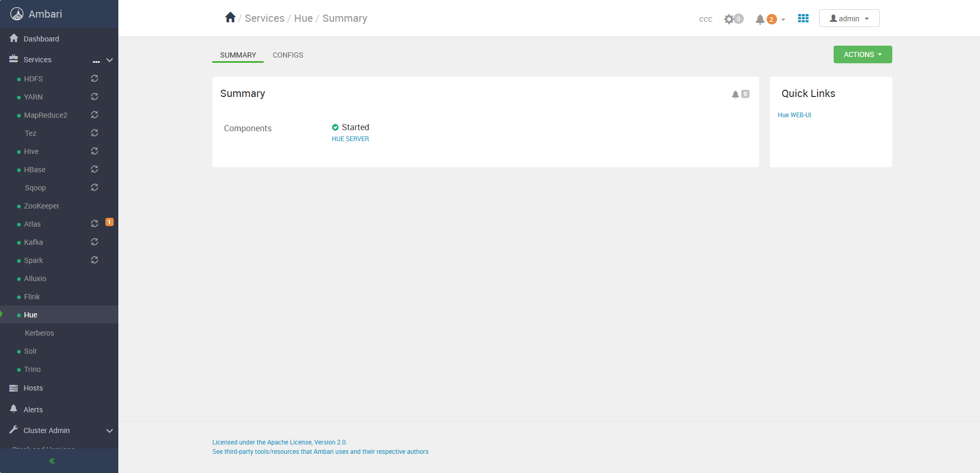Open background operations gear icon
Viewport: 980px width, 473px height.
[729, 19]
